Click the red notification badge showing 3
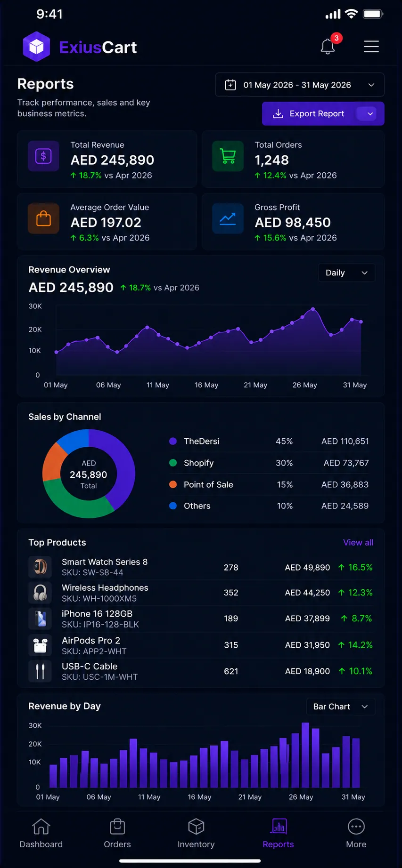 [x=336, y=38]
